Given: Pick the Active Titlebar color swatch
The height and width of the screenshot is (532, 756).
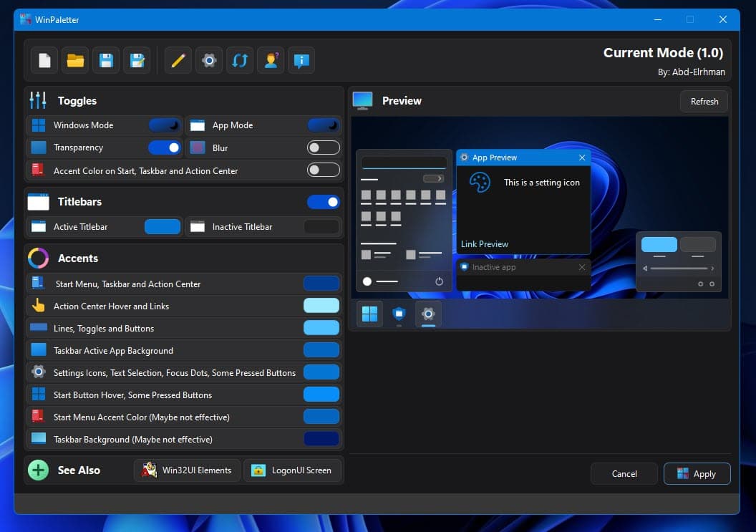Looking at the screenshot, I should (163, 227).
